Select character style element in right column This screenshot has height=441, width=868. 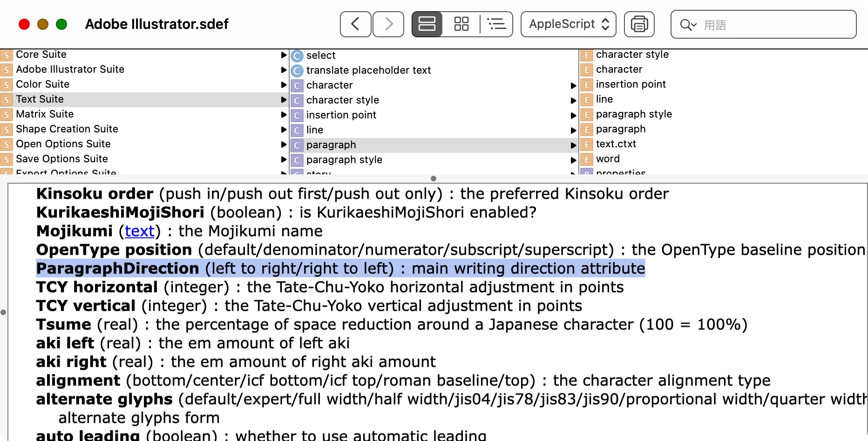click(x=724, y=55)
